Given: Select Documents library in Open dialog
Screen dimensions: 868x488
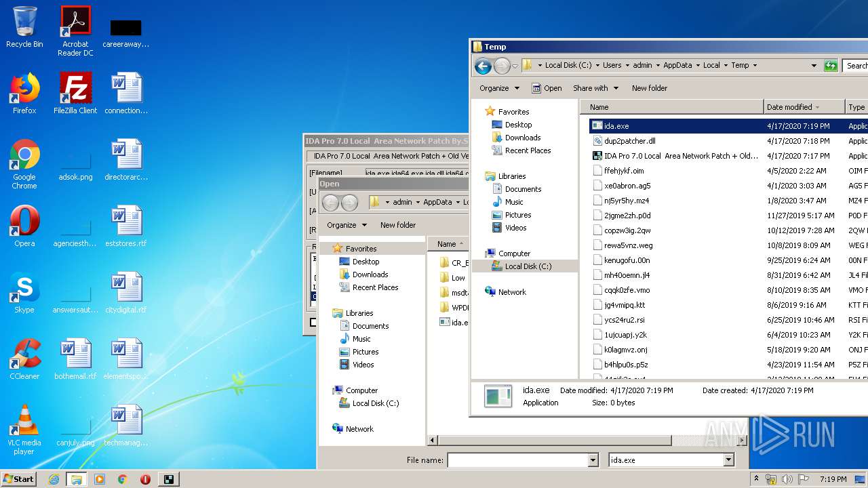Looking at the screenshot, I should point(370,326).
